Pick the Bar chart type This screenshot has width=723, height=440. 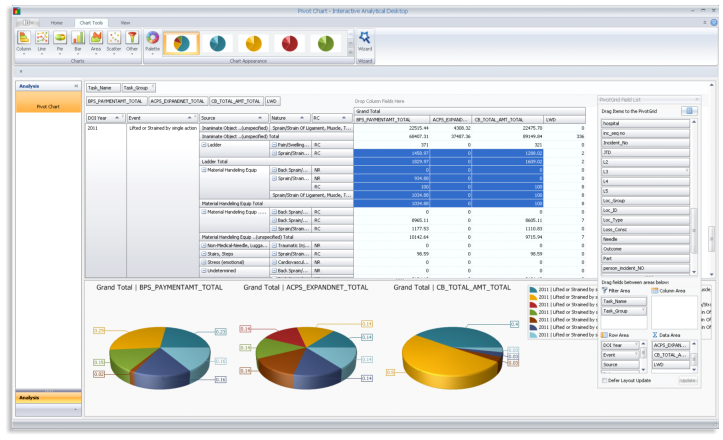pyautogui.click(x=78, y=42)
